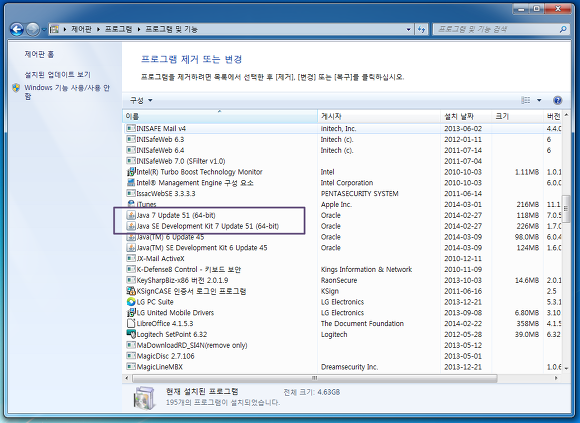Screen dimensions: 580x423
Task: Click the blue Help question mark icon
Action: click(557, 100)
